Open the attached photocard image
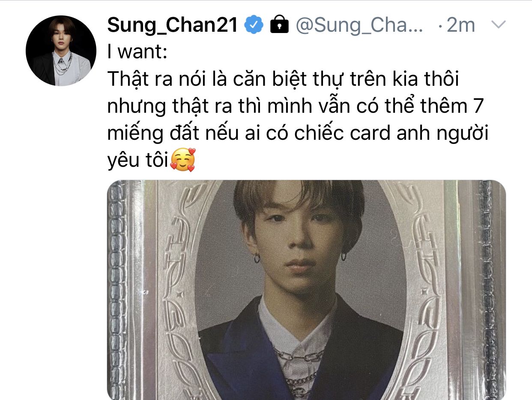Image resolution: width=532 pixels, height=400 pixels. [306, 290]
